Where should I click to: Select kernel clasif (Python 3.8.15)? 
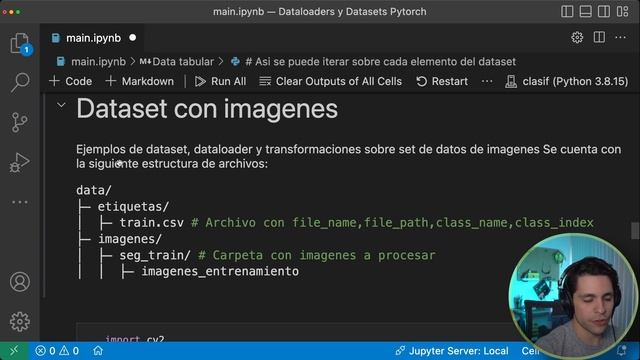tap(567, 81)
